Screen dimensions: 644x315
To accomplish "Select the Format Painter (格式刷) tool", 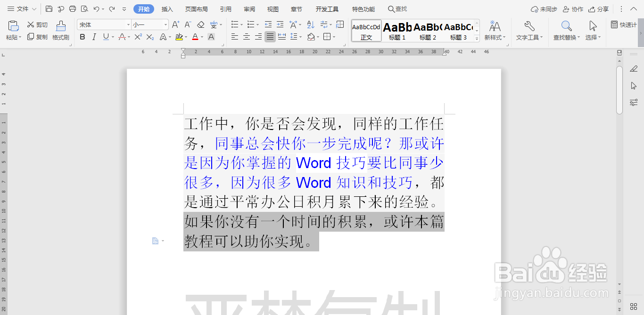I will pos(61,31).
